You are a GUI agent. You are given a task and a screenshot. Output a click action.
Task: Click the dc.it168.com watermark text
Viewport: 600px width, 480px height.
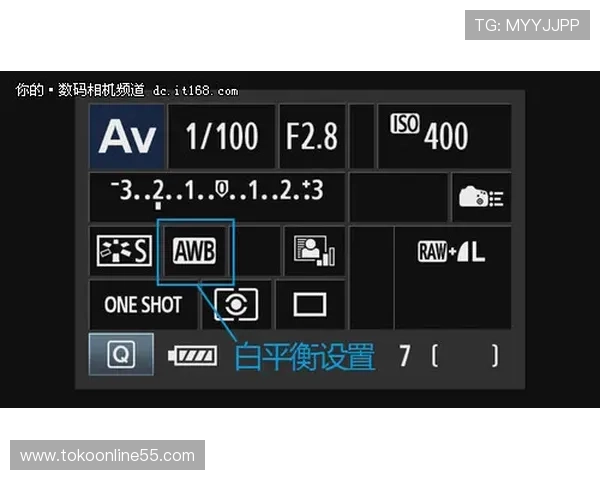[196, 91]
